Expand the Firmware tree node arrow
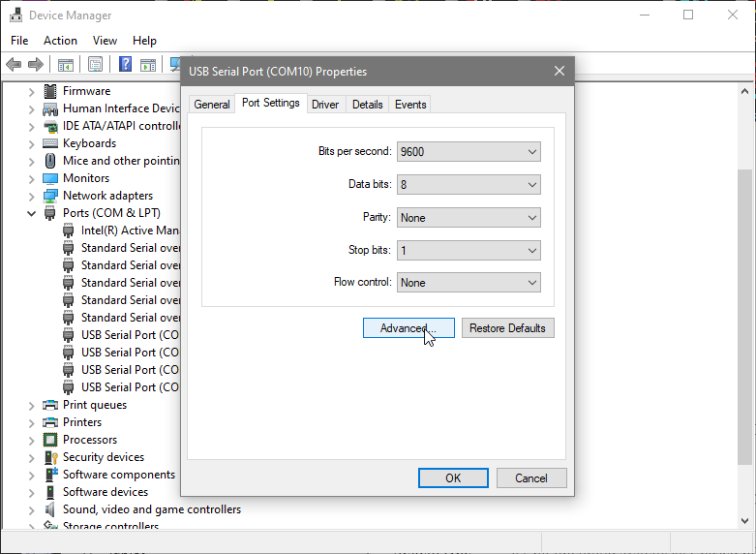The image size is (756, 554). pyautogui.click(x=31, y=91)
